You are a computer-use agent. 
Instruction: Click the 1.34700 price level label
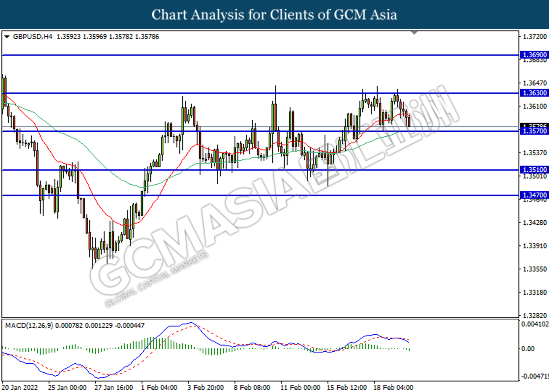click(x=534, y=195)
